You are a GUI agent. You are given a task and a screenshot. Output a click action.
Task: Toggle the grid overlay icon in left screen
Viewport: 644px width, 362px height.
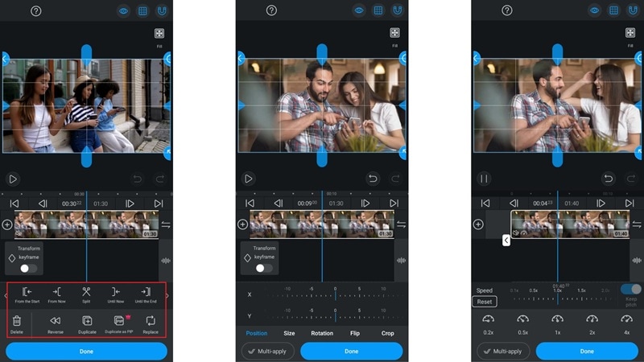tap(142, 11)
